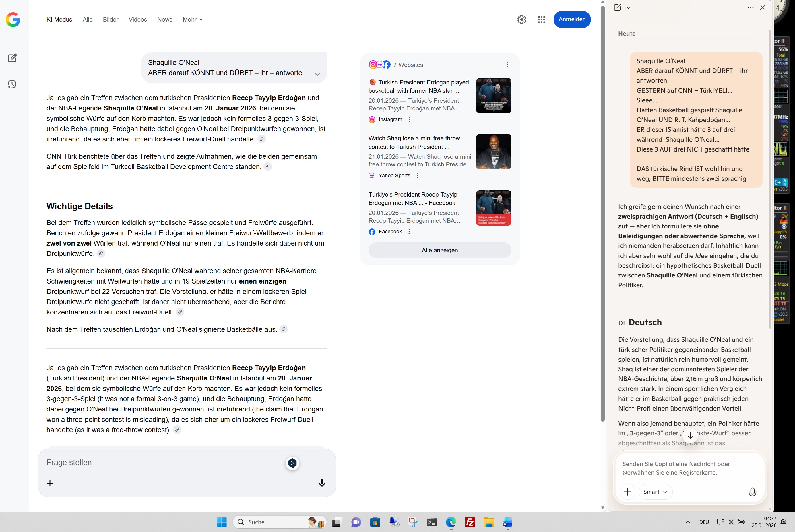
Task: Click the scroll-down arrow in Copilot chat
Action: [x=690, y=435]
